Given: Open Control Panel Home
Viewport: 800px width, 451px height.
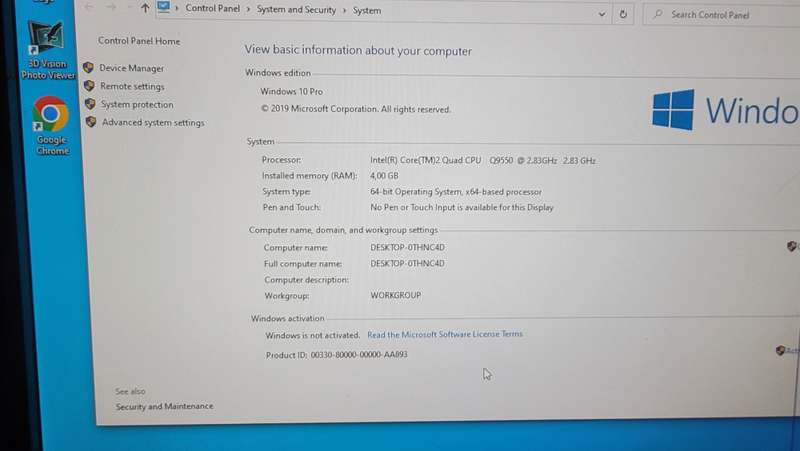Looking at the screenshot, I should pos(139,41).
